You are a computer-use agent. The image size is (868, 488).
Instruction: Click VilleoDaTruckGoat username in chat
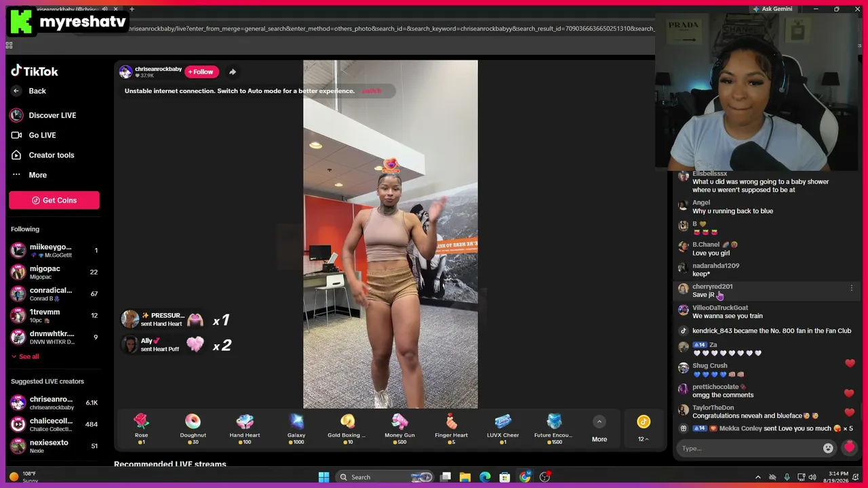pos(720,308)
